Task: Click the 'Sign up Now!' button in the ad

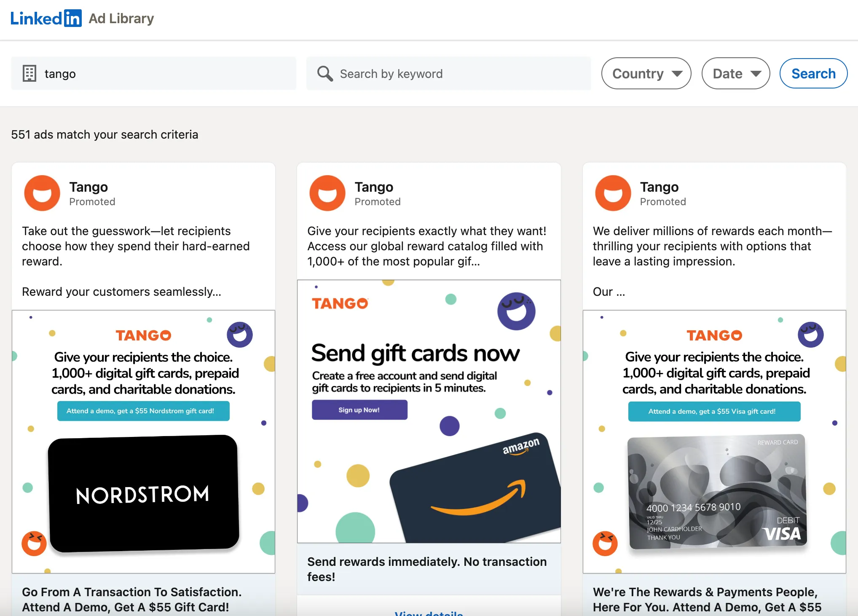Action: [x=359, y=410]
